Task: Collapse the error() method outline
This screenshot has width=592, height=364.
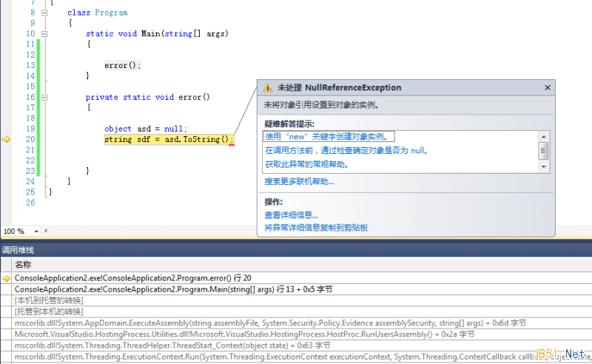Action: click(x=44, y=98)
